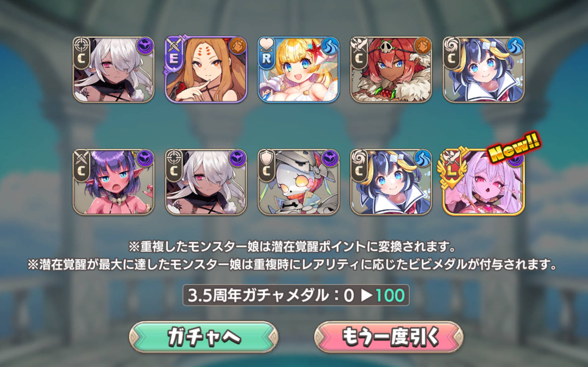588x367 pixels.
Task: Click the shield class icon on the skeleton card
Action: pos(267,156)
